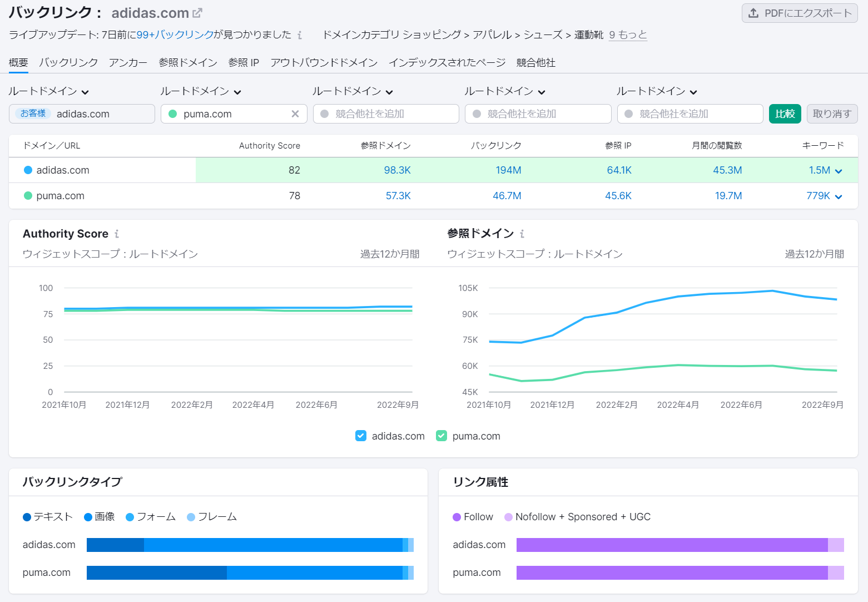This screenshot has height=602, width=868.
Task: Click the 画像 legend color dot
Action: [x=88, y=517]
